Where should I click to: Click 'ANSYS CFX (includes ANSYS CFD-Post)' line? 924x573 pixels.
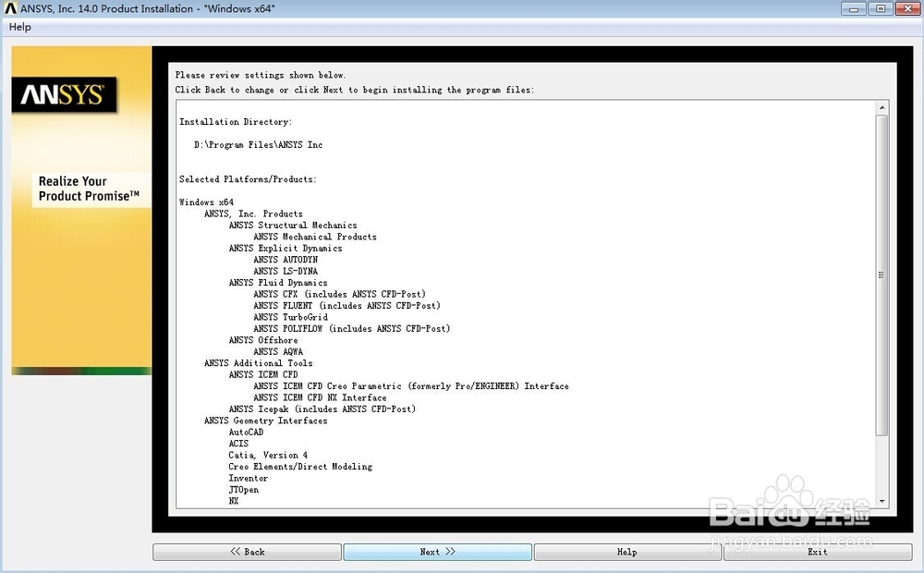coord(339,294)
